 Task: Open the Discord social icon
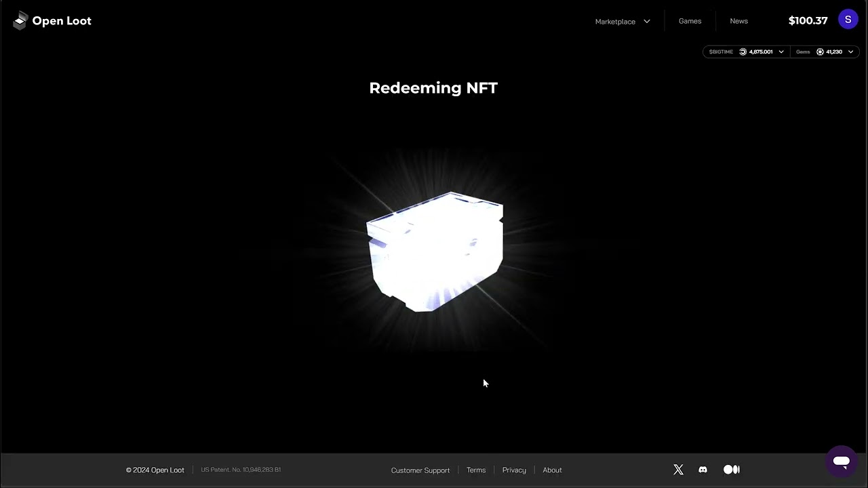point(703,470)
